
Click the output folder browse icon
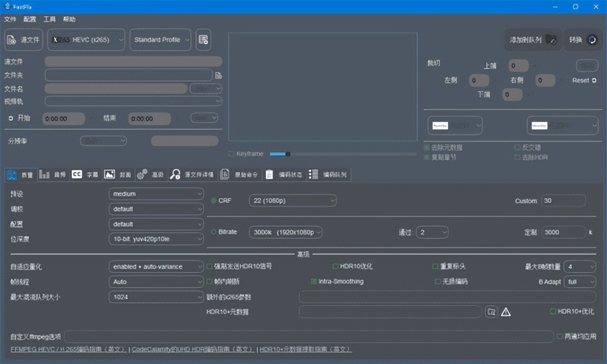[x=218, y=75]
